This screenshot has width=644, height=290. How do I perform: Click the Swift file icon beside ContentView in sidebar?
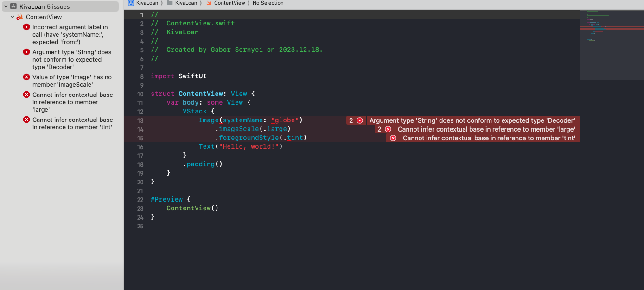click(19, 17)
